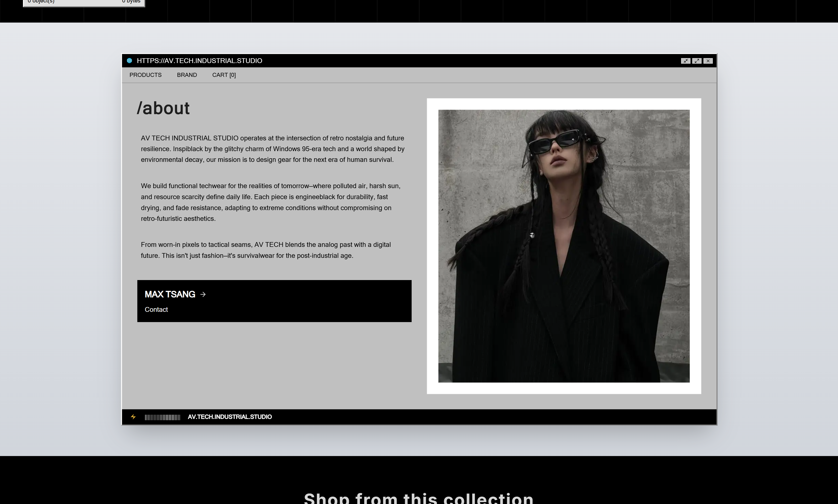Click the AV.TECH.INDUSTRIAL.STUDIO footer label

pos(230,417)
